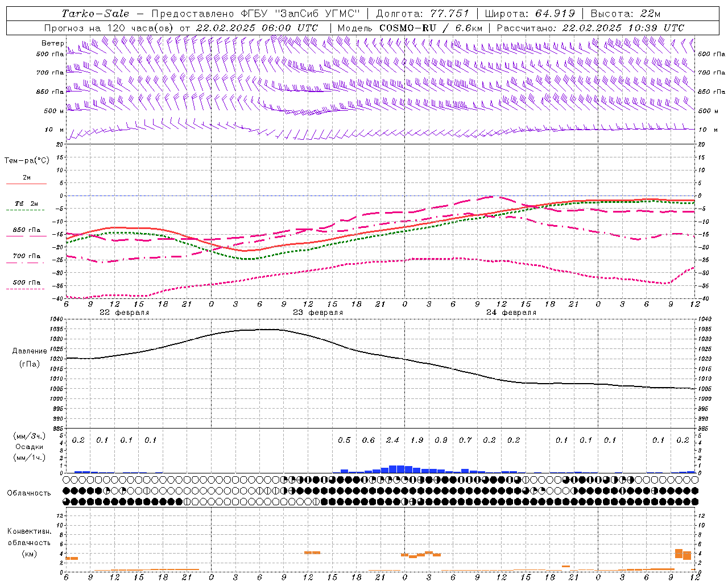Screen dimensions: 728x582
Task: Click the 1.9 three-hour precipitation value
Action: [x=417, y=440]
